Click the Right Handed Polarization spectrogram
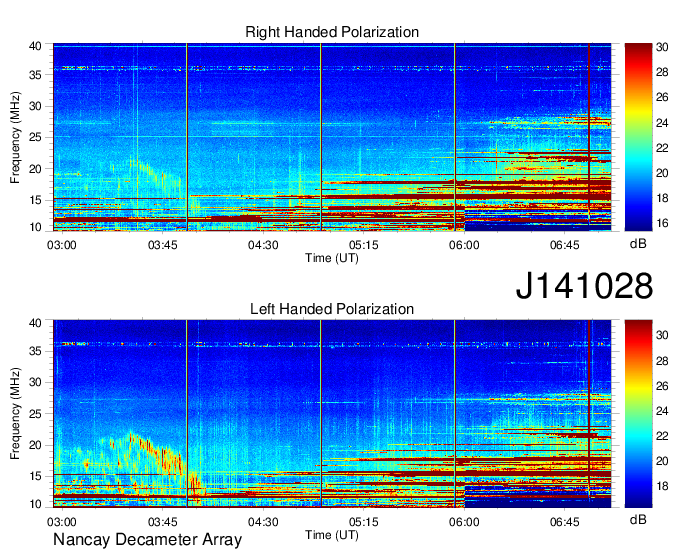The width and height of the screenshot is (680, 552). (332, 137)
